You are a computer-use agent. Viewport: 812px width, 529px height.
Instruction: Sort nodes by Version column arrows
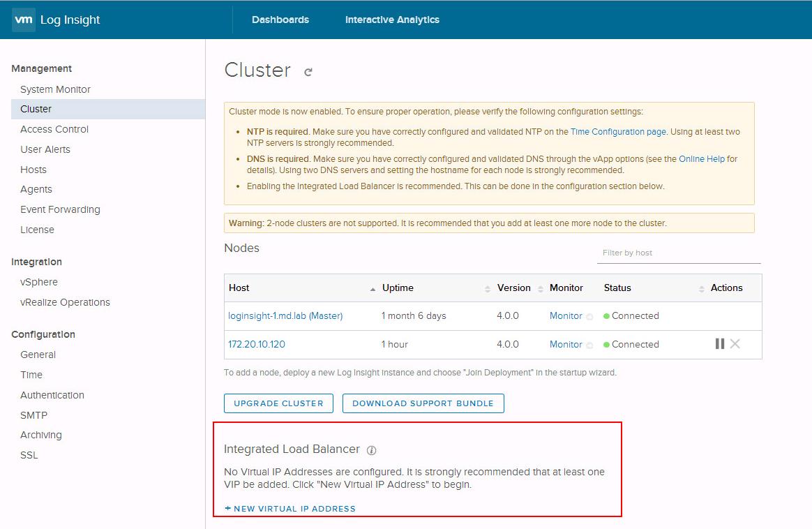click(541, 289)
